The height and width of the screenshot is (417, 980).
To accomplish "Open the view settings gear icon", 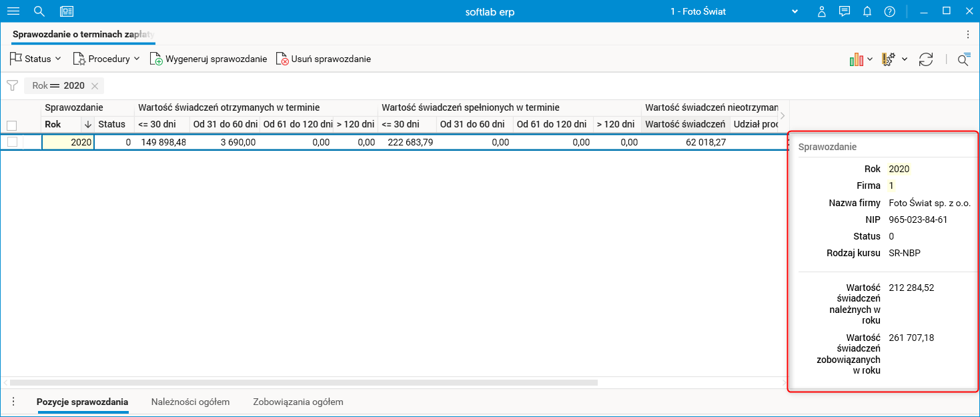I will tap(889, 59).
